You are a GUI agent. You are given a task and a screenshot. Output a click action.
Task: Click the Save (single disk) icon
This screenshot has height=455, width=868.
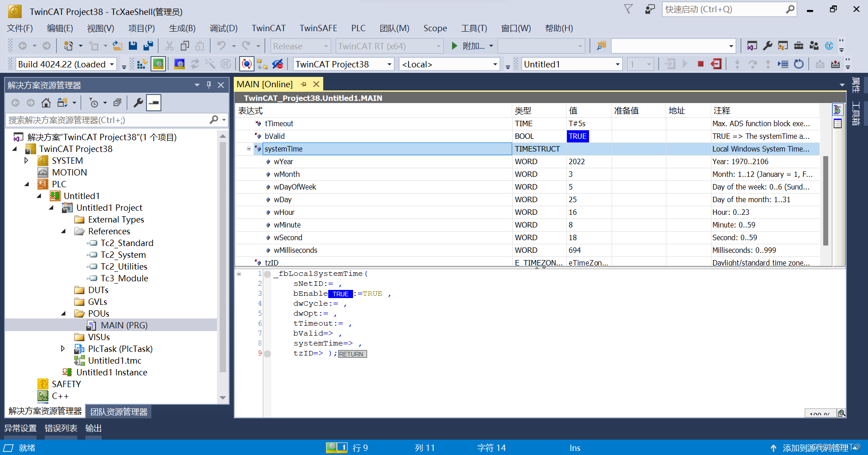pyautogui.click(x=132, y=46)
